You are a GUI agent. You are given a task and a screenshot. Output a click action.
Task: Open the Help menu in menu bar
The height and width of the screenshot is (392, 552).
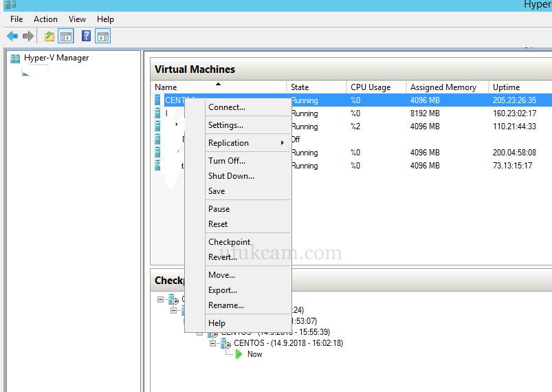105,19
